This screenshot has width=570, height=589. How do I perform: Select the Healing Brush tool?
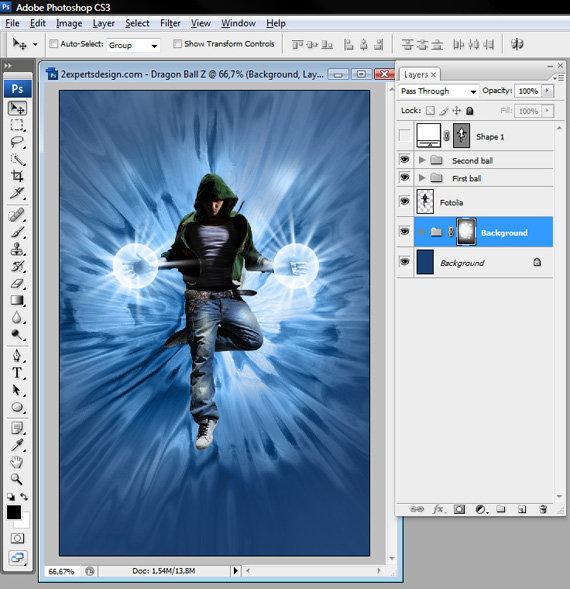pyautogui.click(x=17, y=215)
